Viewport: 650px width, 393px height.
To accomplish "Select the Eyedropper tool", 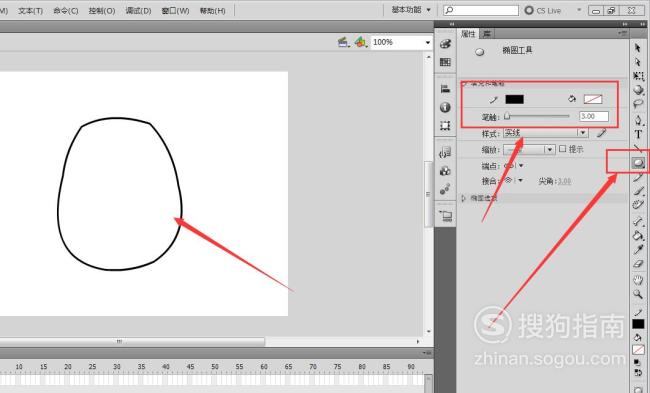I will [x=638, y=250].
